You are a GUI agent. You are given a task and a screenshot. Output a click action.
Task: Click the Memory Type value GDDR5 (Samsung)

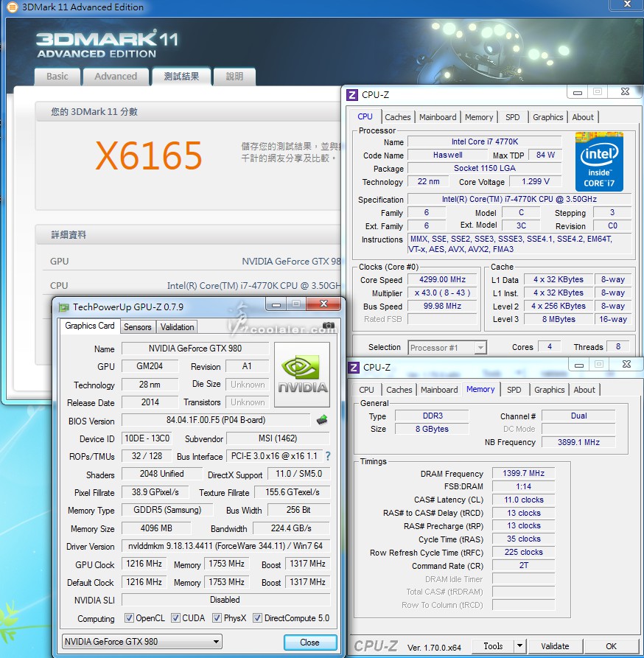pos(167,510)
